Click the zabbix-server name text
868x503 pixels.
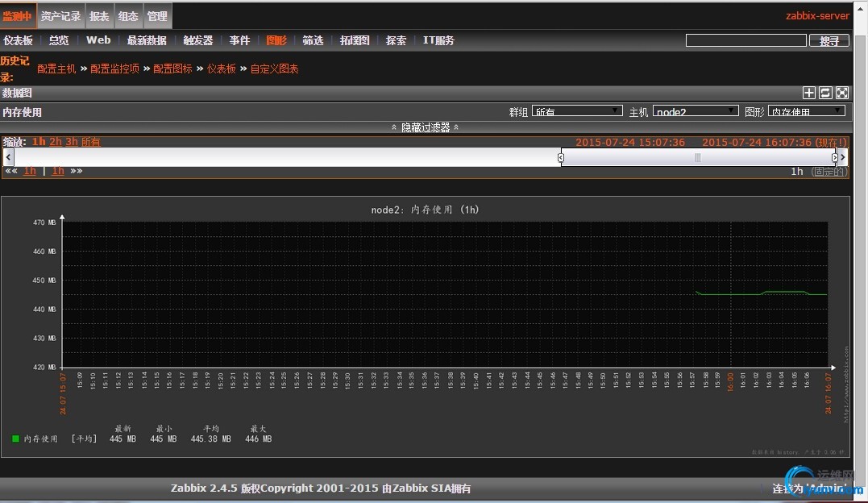point(817,15)
